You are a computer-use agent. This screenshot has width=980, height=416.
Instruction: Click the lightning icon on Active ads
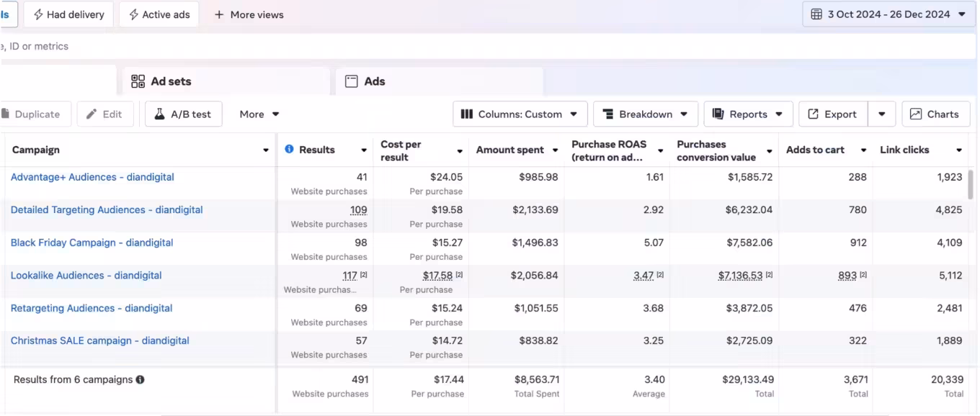133,14
